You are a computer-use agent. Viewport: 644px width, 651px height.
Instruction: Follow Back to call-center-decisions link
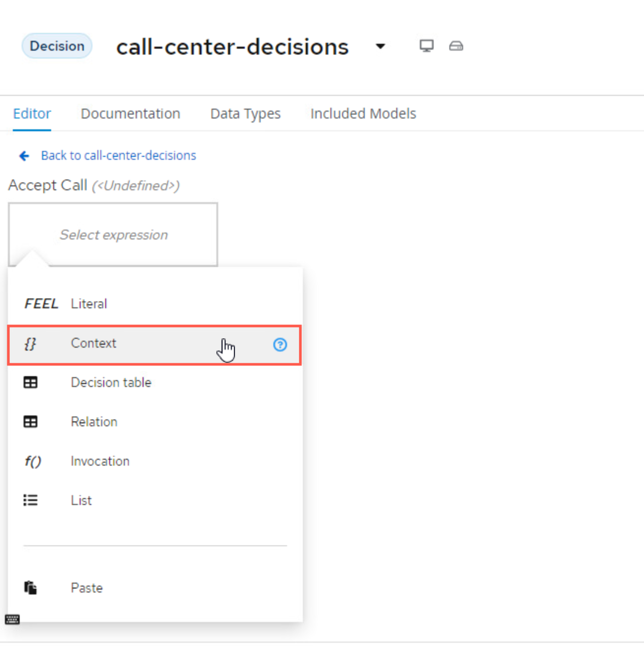[x=118, y=155]
